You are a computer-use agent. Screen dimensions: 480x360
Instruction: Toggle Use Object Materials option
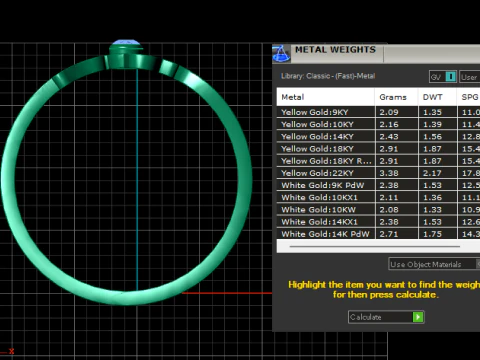pyautogui.click(x=434, y=264)
